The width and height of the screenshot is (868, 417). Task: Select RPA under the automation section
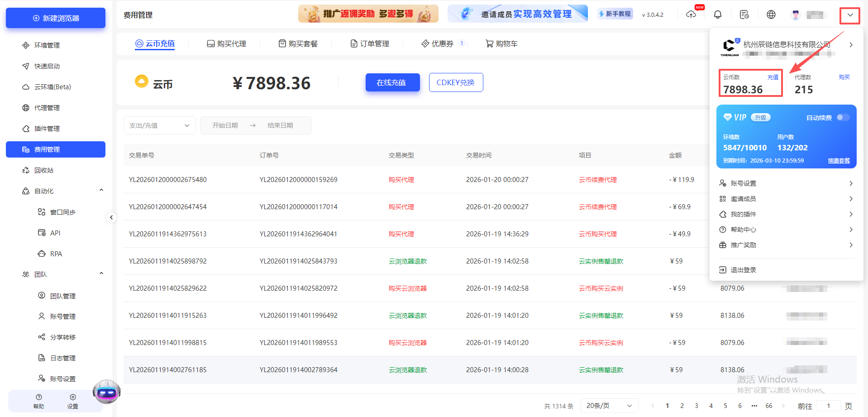[55, 254]
